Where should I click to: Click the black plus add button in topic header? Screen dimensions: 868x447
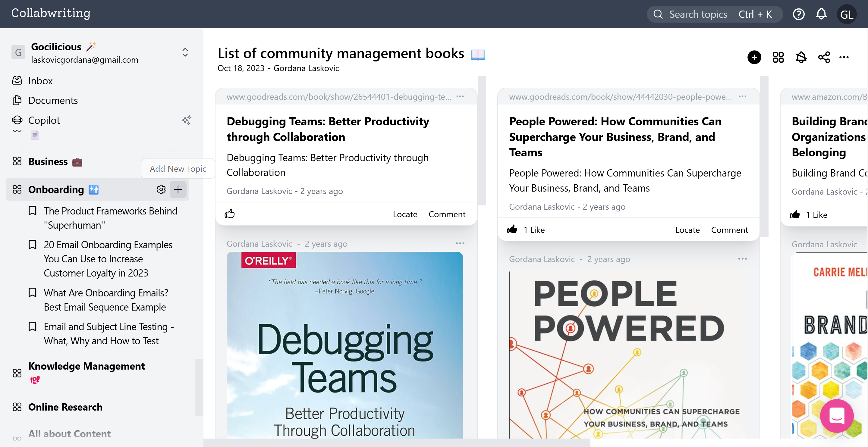[754, 57]
